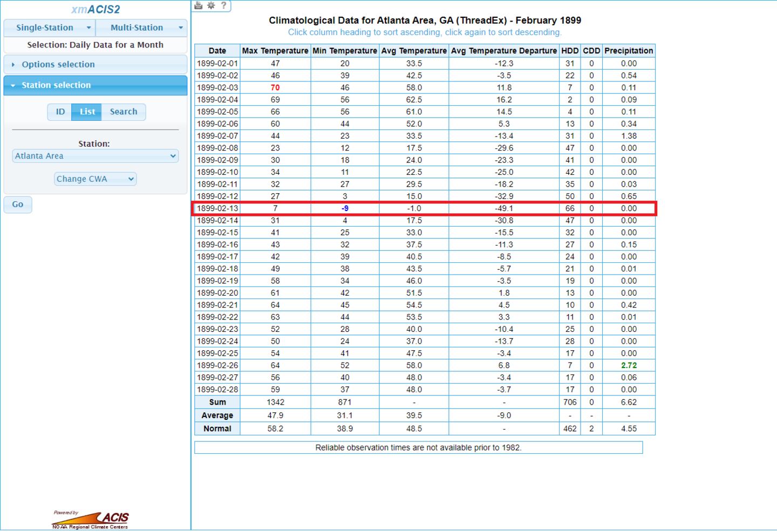The height and width of the screenshot is (532, 777).
Task: Click the 706 HDD sum value
Action: click(570, 403)
